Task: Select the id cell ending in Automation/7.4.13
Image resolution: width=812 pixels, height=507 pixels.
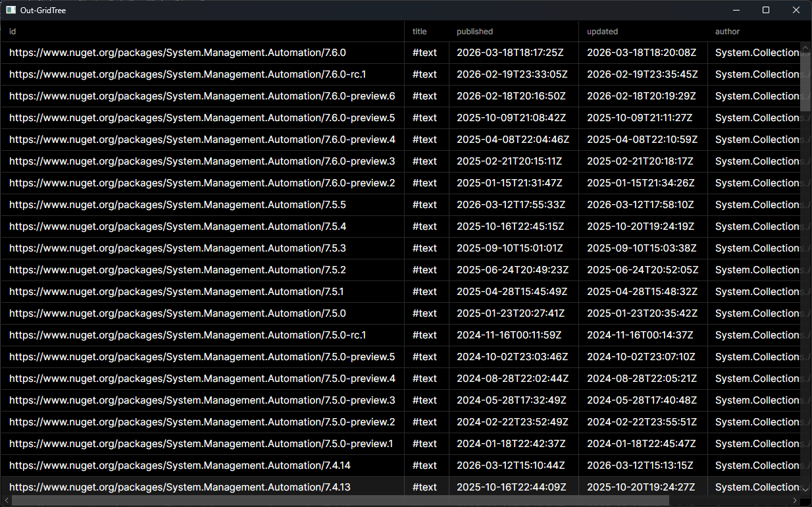Action: [x=202, y=486]
